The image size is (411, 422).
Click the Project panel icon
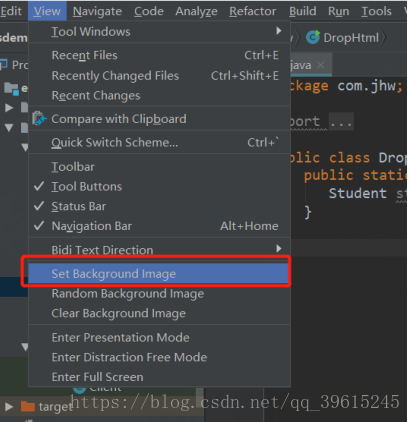click(4, 64)
